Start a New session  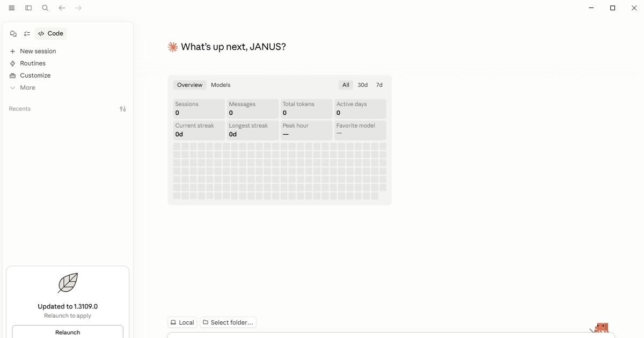[38, 52]
